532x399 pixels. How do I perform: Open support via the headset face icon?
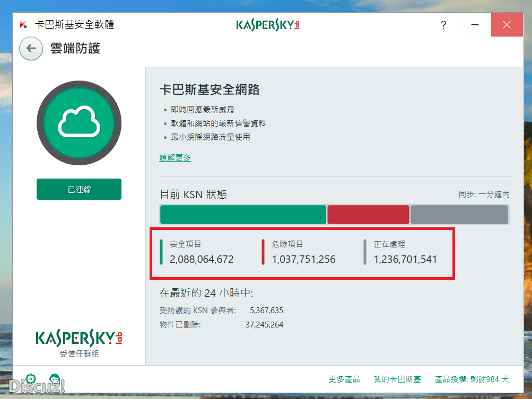pyautogui.click(x=55, y=378)
